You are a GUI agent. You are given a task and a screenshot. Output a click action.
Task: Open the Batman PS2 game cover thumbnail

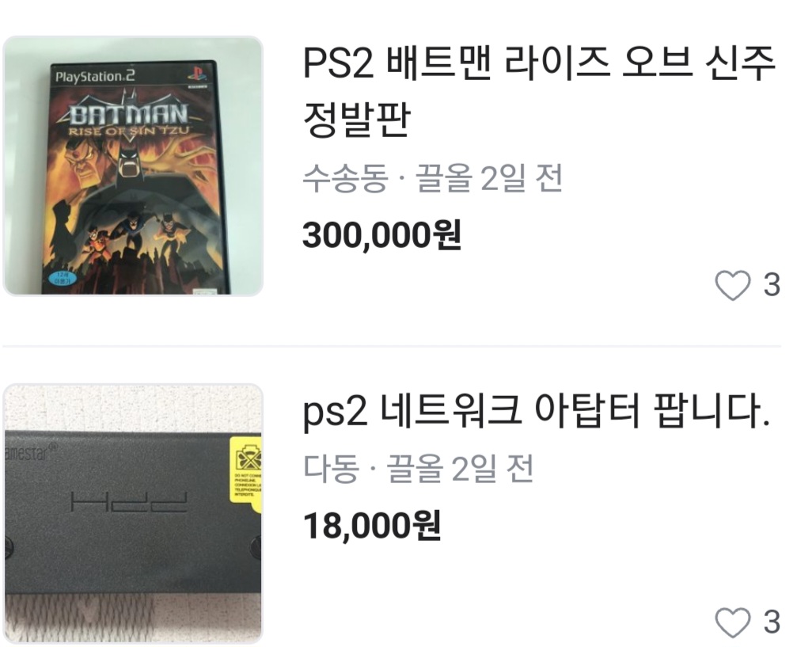pos(133,166)
